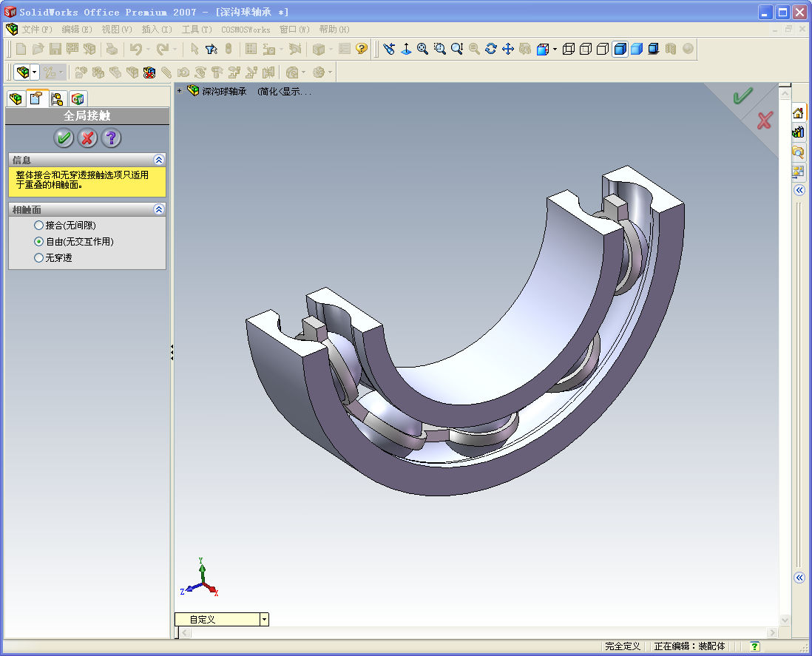Open the Undo history dropdown arrow
Viewport: 812px width, 656px height.
pyautogui.click(x=148, y=50)
